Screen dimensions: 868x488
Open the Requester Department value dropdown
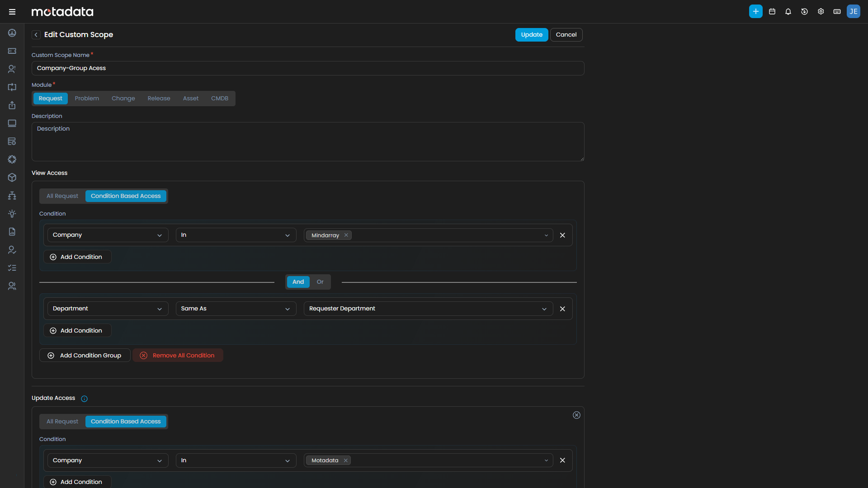[428, 309]
